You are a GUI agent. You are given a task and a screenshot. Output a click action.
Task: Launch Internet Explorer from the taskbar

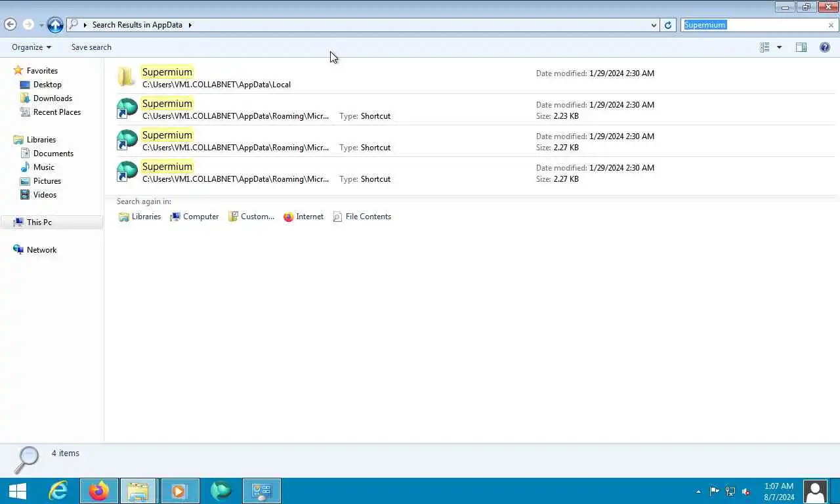pos(58,491)
